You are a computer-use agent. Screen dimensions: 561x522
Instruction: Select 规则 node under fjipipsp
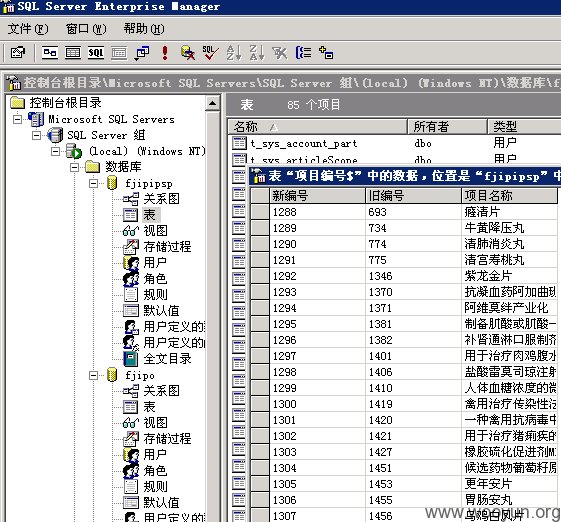click(x=155, y=294)
